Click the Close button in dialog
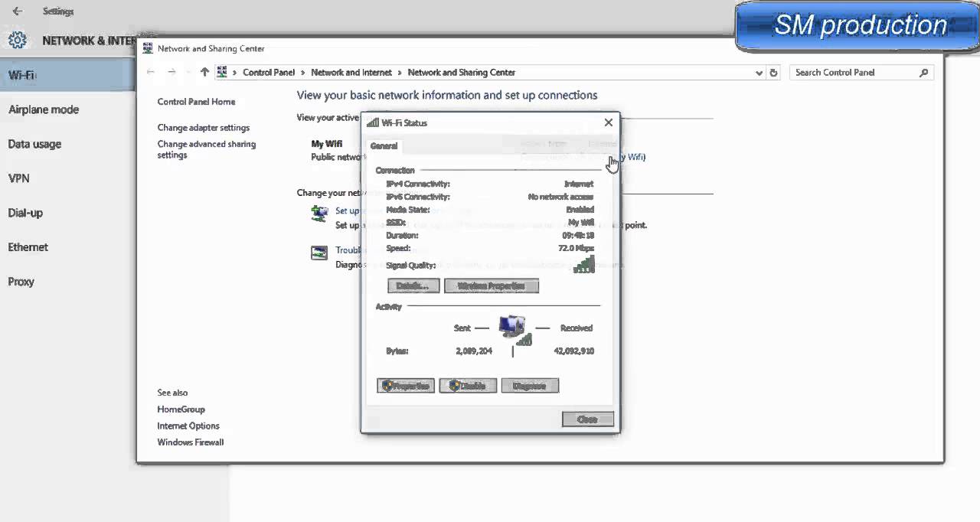980x522 pixels. [x=588, y=419]
